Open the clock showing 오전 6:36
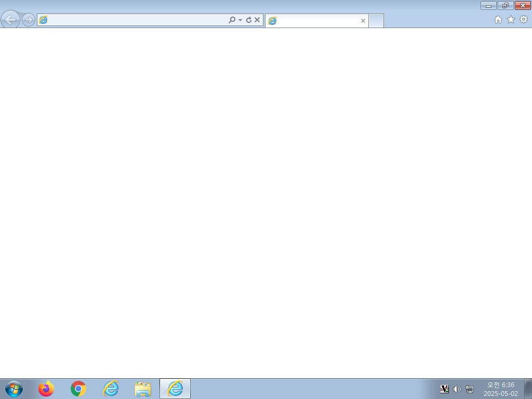532x399 pixels. pyautogui.click(x=501, y=389)
